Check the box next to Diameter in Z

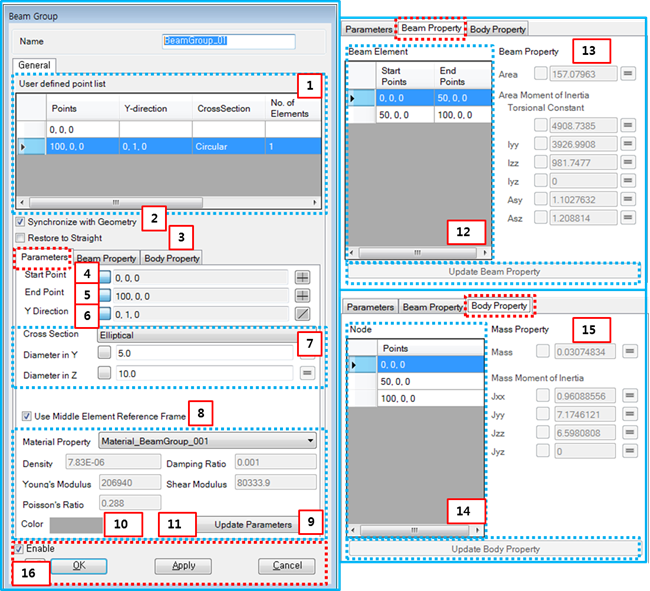coord(104,373)
